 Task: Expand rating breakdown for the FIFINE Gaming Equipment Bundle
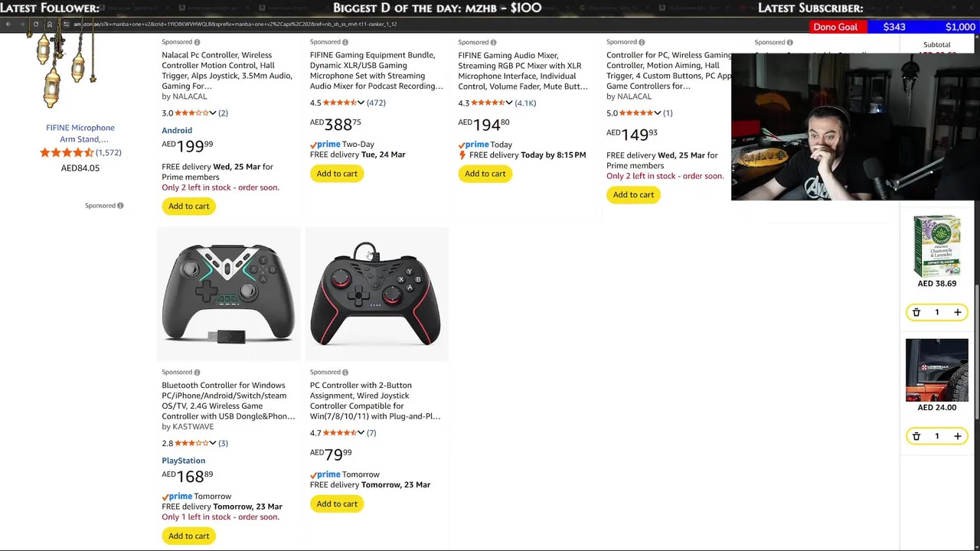tap(361, 103)
